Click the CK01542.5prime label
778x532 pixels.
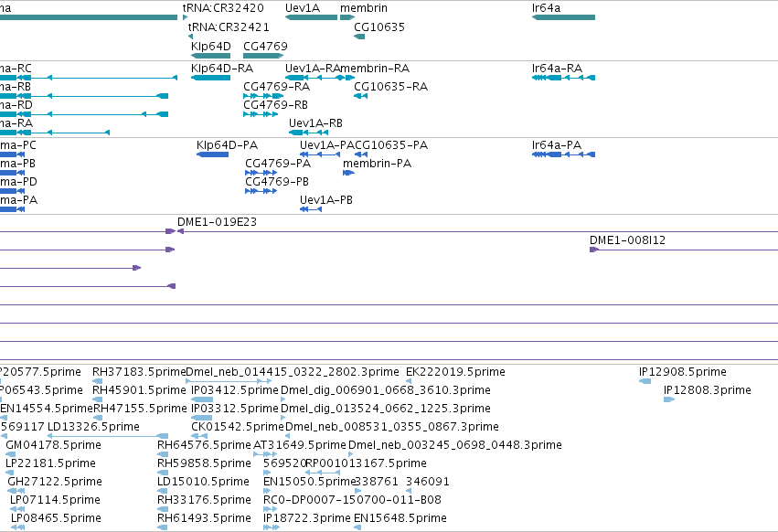coord(238,426)
